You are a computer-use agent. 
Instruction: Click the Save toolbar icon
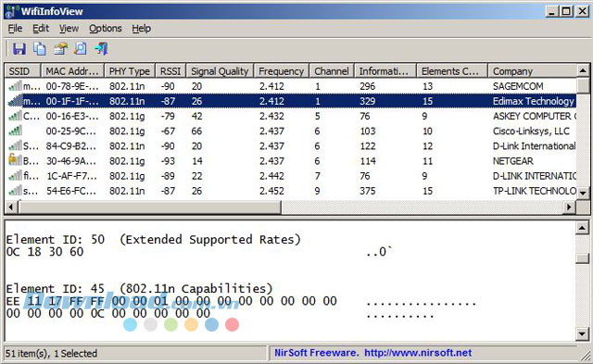pos(19,49)
